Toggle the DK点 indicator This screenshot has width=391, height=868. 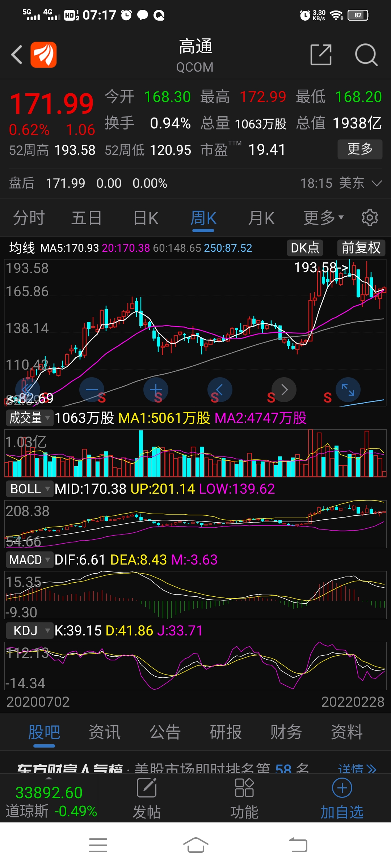point(305,248)
